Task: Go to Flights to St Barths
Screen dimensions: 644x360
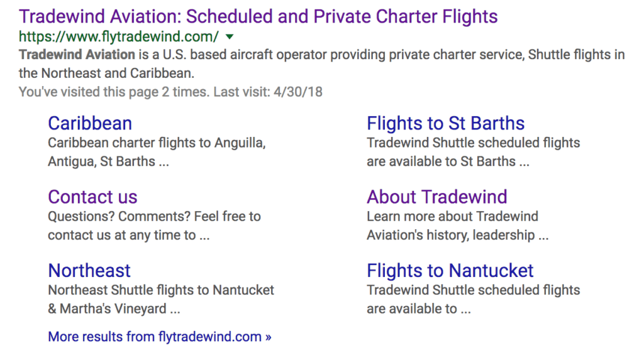Action: [x=445, y=123]
